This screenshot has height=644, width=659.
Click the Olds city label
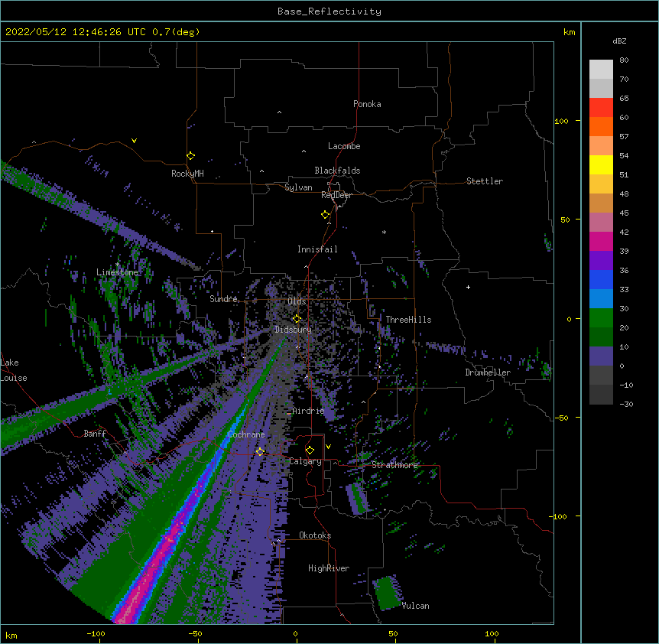click(x=297, y=301)
